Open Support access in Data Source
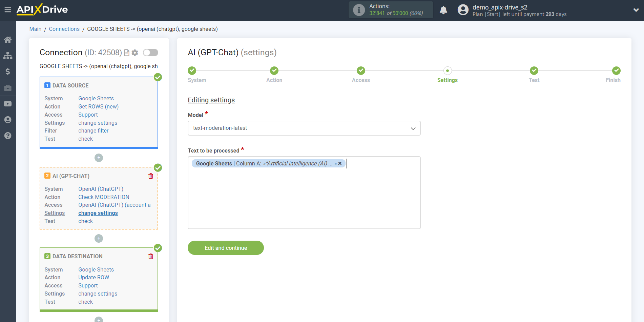644x322 pixels. click(88, 115)
